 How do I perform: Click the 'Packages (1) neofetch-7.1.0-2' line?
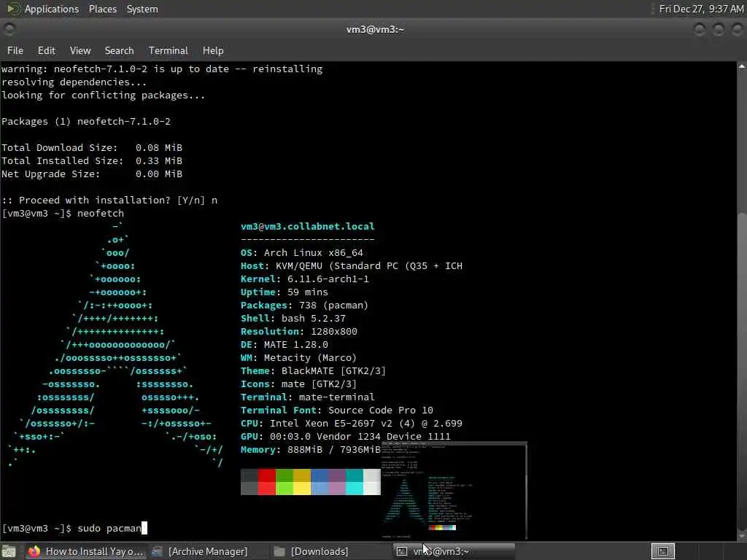tap(86, 122)
